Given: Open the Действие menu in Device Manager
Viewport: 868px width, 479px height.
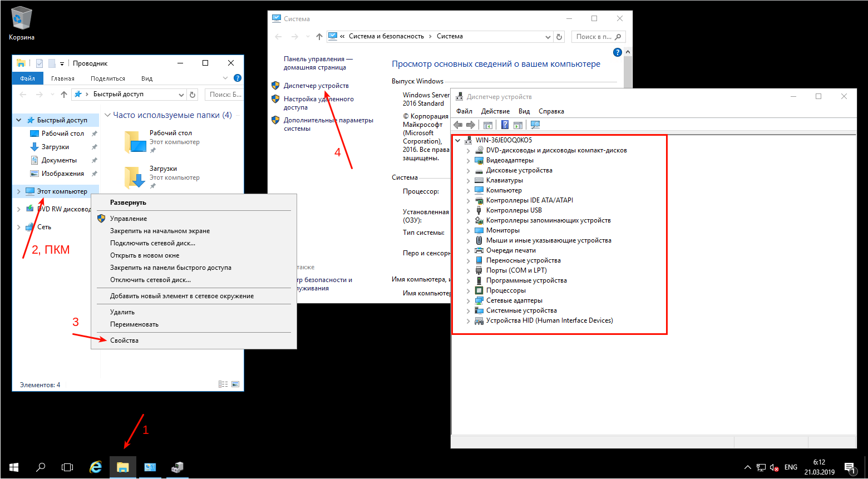Looking at the screenshot, I should click(x=495, y=111).
